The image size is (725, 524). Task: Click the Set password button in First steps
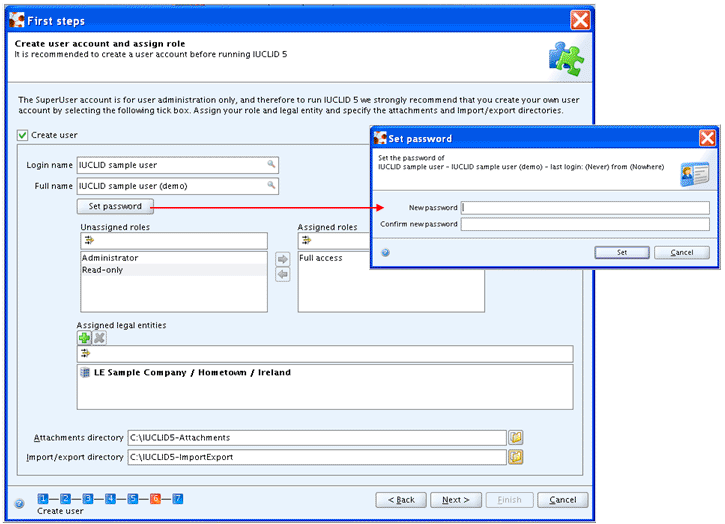[115, 206]
